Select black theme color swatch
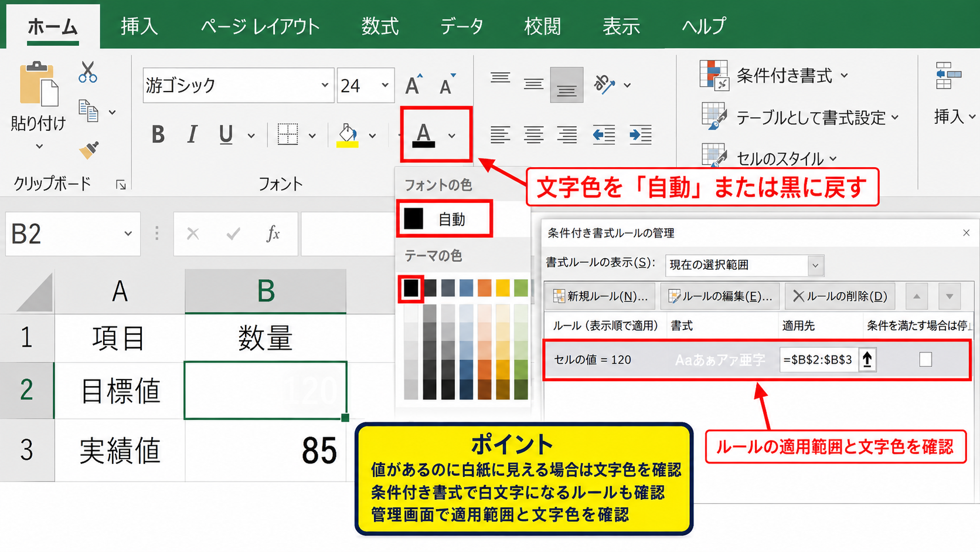The image size is (980, 552). (x=411, y=287)
